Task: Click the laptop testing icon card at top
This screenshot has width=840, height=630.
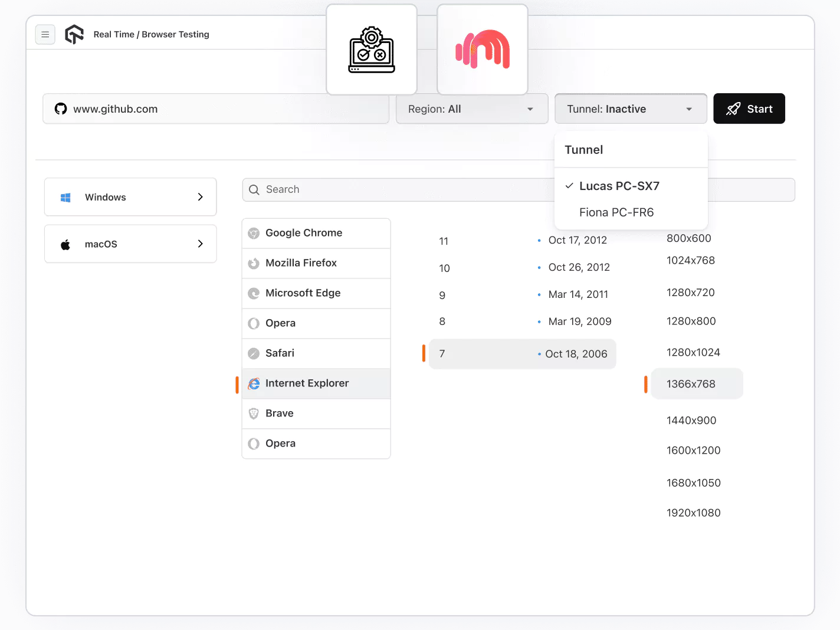Action: click(371, 50)
